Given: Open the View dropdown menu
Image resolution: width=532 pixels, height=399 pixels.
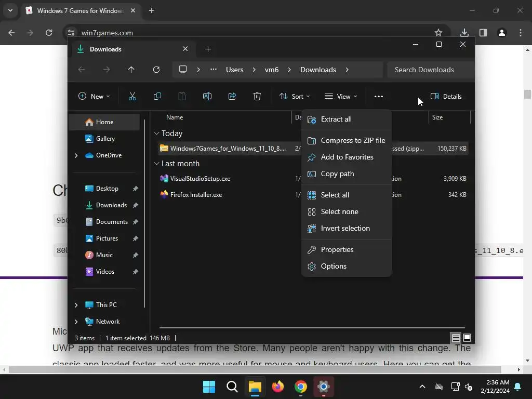Looking at the screenshot, I should click(341, 96).
